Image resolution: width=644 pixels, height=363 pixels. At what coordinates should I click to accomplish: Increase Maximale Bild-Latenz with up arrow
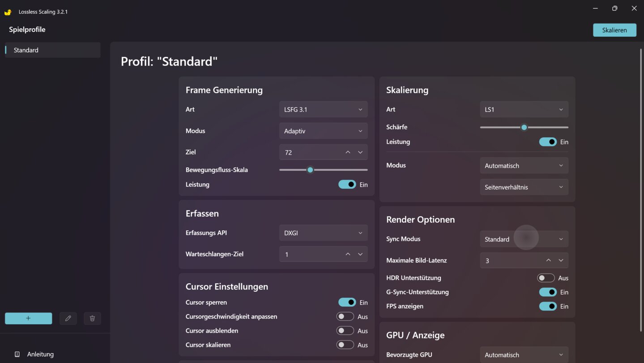[548, 260]
